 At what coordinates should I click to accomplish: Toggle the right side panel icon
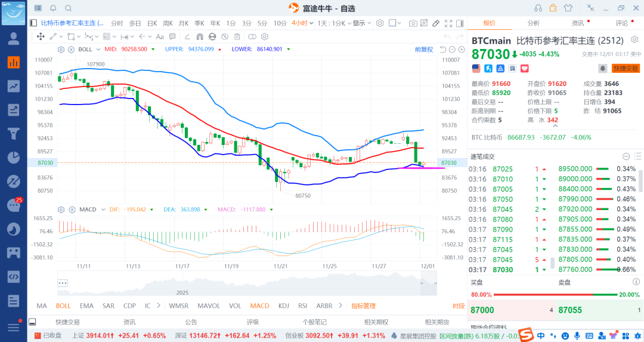pos(460,23)
